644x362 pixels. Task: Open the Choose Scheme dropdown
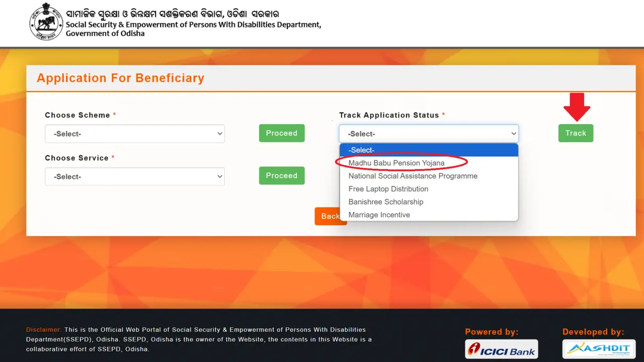[134, 133]
